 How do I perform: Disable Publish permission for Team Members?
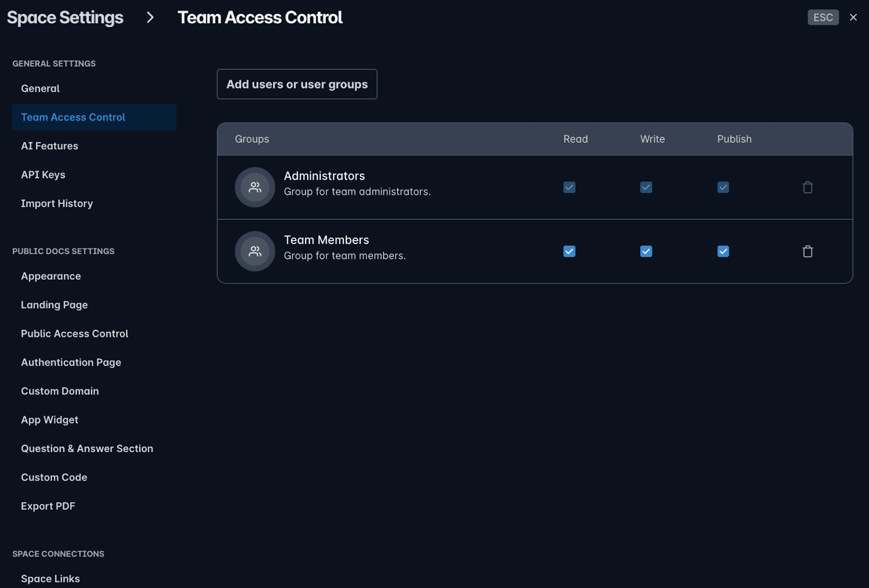723,251
